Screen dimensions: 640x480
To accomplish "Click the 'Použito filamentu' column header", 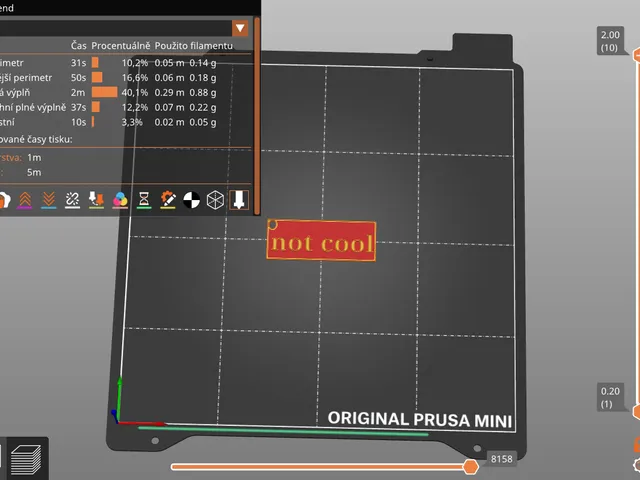I will pos(193,45).
